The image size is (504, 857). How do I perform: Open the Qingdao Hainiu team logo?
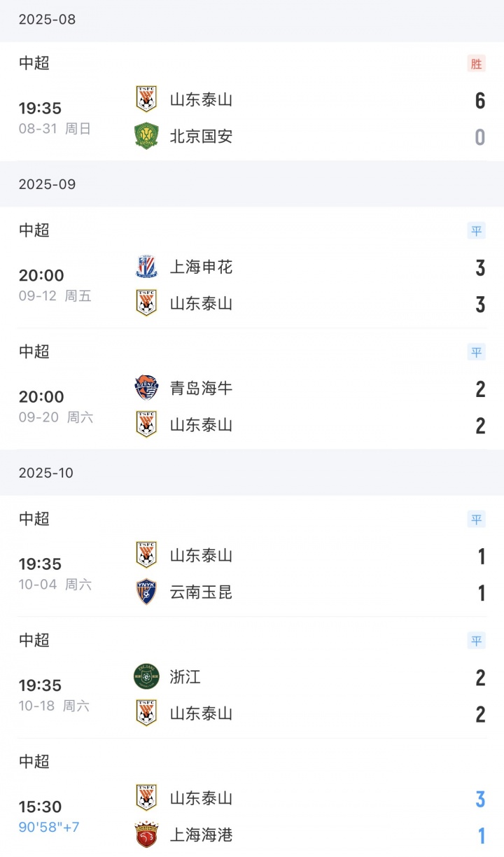tap(146, 388)
